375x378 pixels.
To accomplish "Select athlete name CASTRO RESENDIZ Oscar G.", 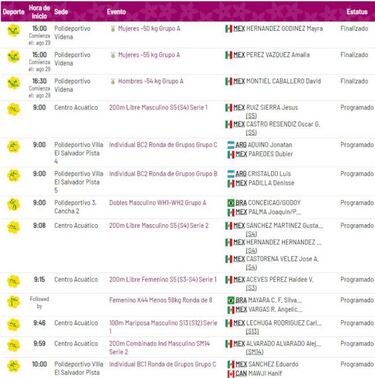I will [283, 124].
